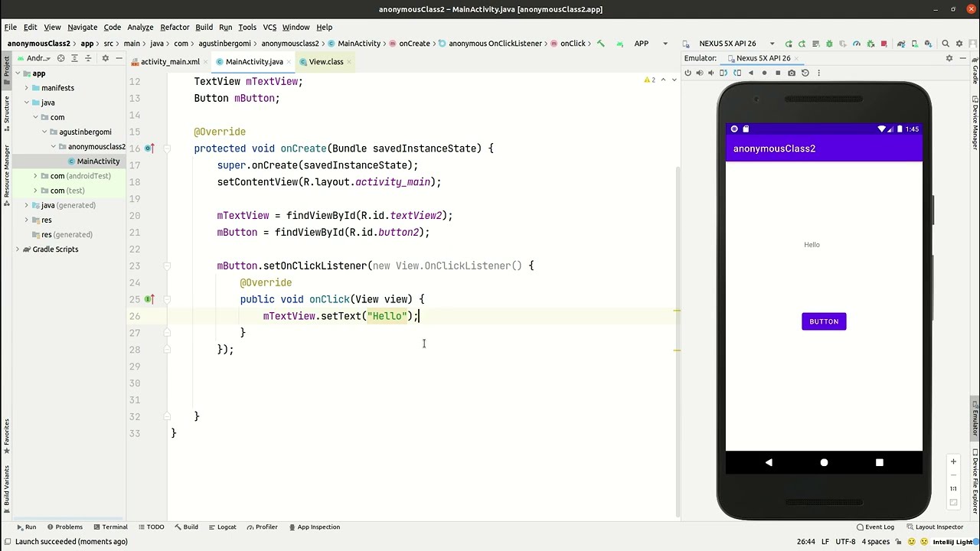Open the SDK Manager icon
The height and width of the screenshot is (551, 980).
tap(929, 44)
